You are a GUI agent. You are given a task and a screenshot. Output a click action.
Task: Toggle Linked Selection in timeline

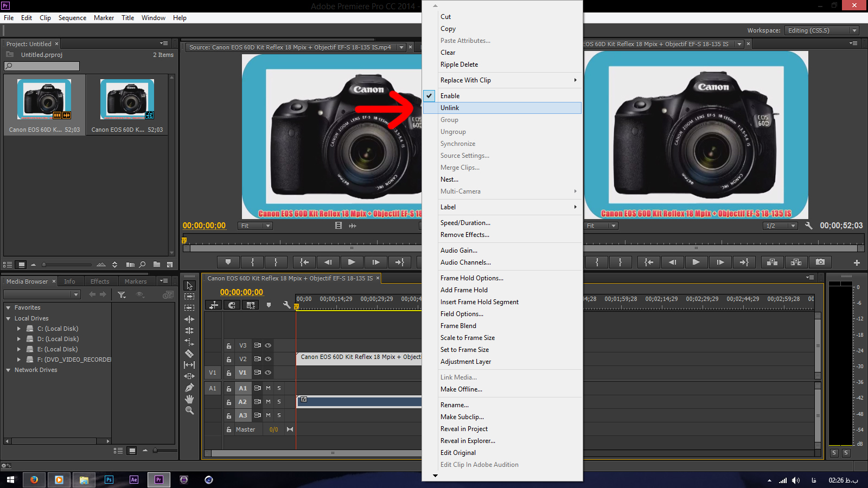point(250,305)
